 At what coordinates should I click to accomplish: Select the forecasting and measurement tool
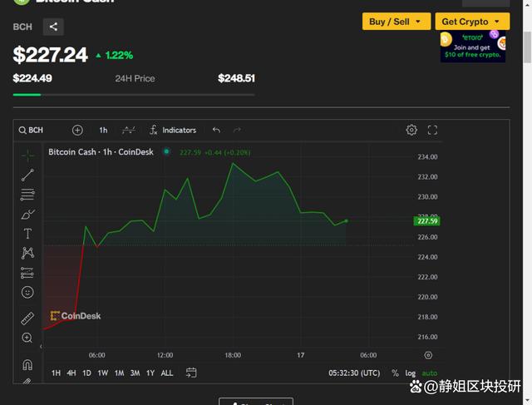pyautogui.click(x=27, y=273)
